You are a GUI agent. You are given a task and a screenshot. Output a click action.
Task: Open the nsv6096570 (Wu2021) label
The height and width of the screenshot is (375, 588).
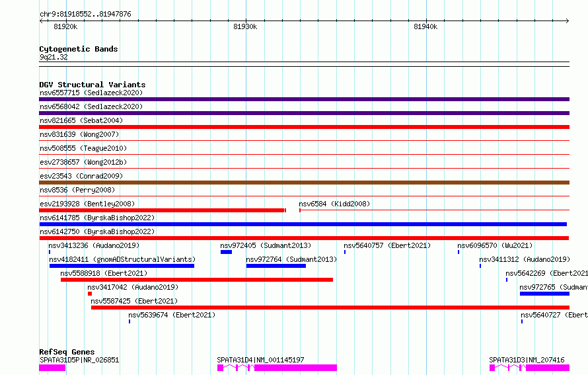(495, 245)
